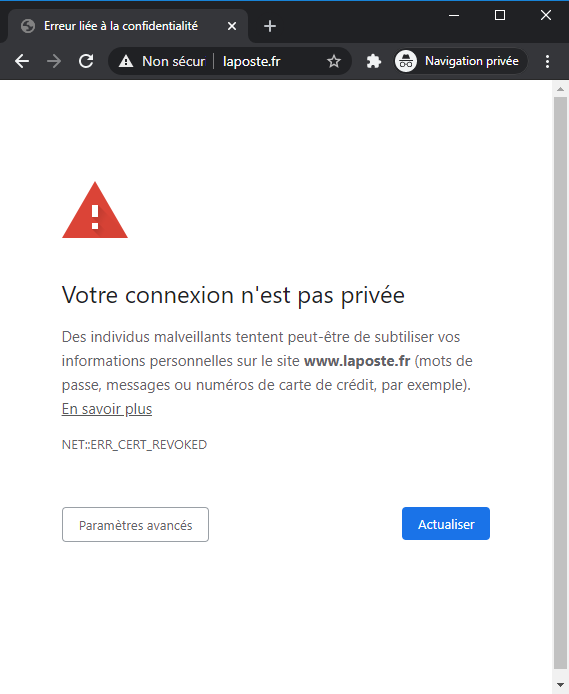The image size is (569, 694).
Task: Open the Extensions puzzle icon
Action: click(x=373, y=61)
